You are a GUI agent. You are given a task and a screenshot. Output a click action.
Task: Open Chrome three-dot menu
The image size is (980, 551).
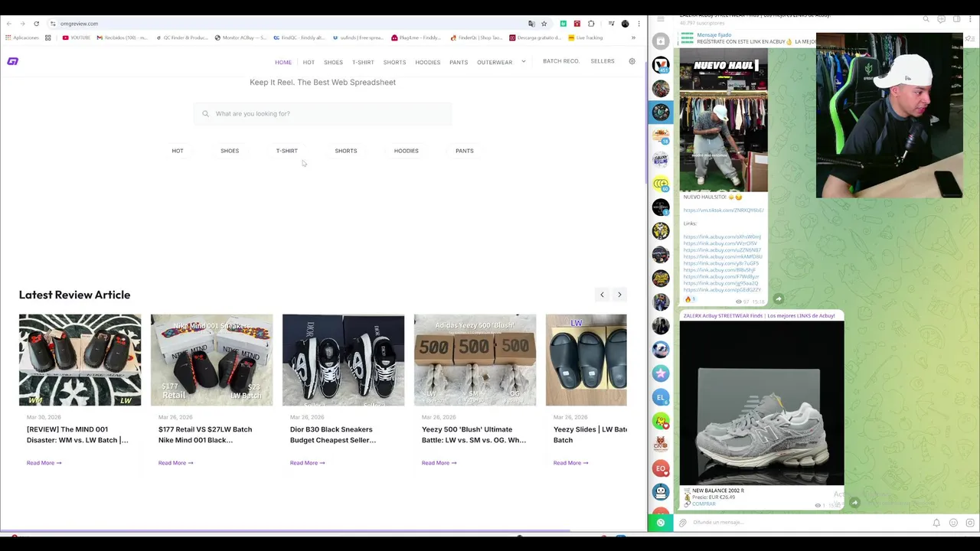coord(639,24)
